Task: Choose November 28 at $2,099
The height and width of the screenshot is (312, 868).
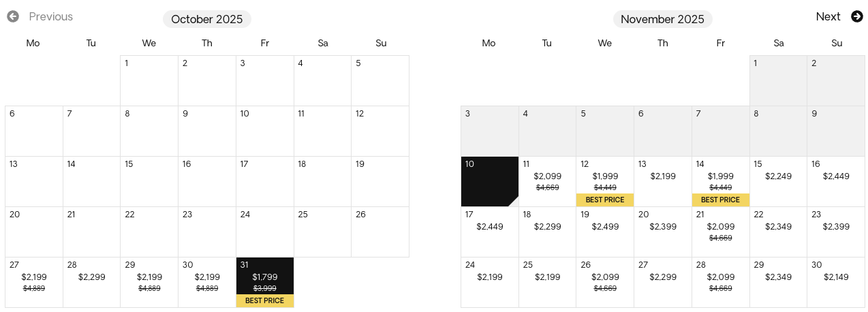Action: pyautogui.click(x=721, y=283)
